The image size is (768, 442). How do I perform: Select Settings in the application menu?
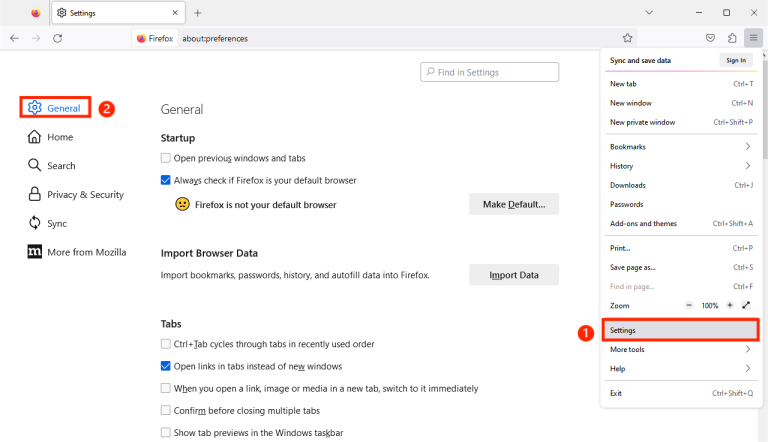coord(680,330)
